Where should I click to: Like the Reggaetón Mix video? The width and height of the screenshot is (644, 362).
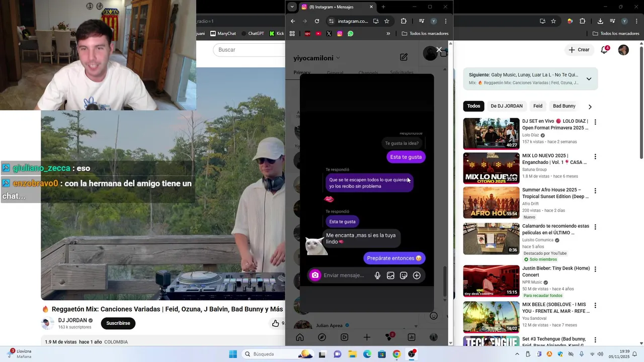point(275,323)
